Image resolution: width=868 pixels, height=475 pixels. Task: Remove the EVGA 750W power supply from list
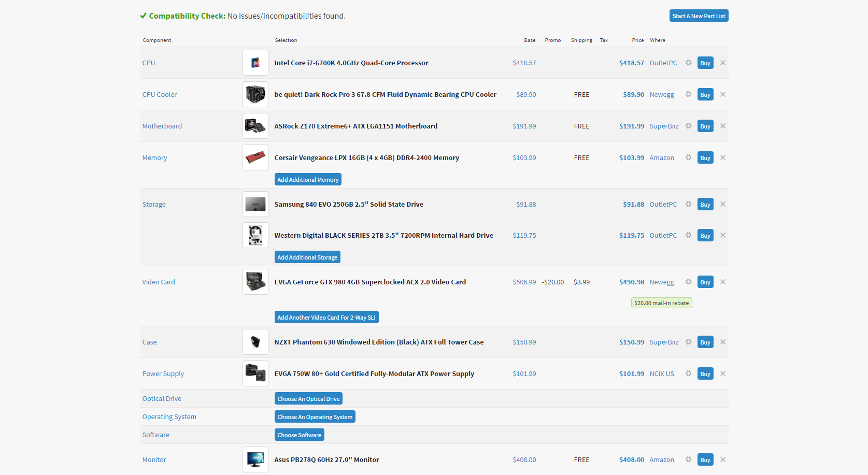click(x=723, y=373)
